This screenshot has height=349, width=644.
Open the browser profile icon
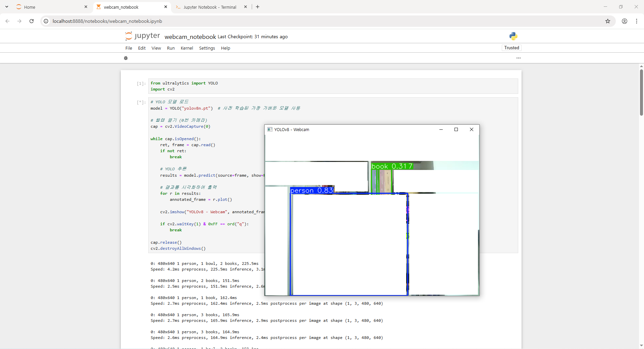pyautogui.click(x=625, y=21)
